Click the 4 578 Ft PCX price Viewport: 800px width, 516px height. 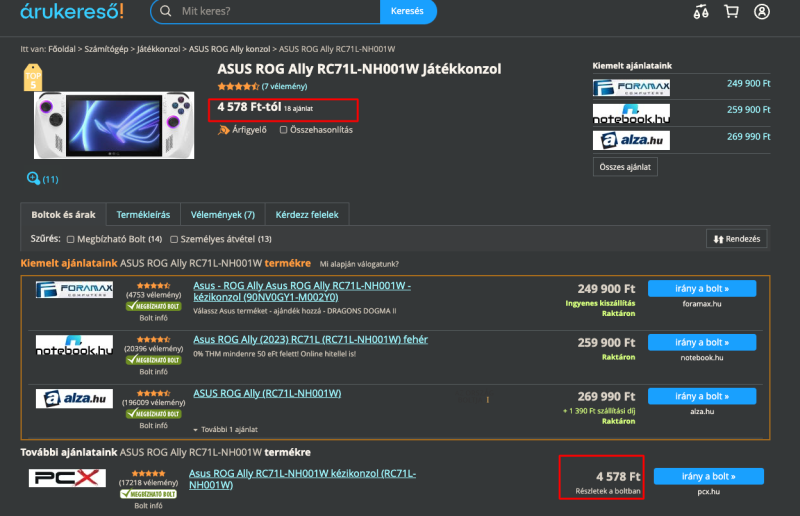(618, 476)
